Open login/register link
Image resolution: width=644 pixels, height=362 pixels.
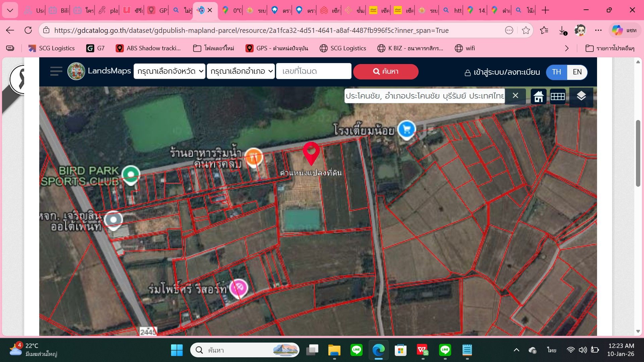[502, 72]
